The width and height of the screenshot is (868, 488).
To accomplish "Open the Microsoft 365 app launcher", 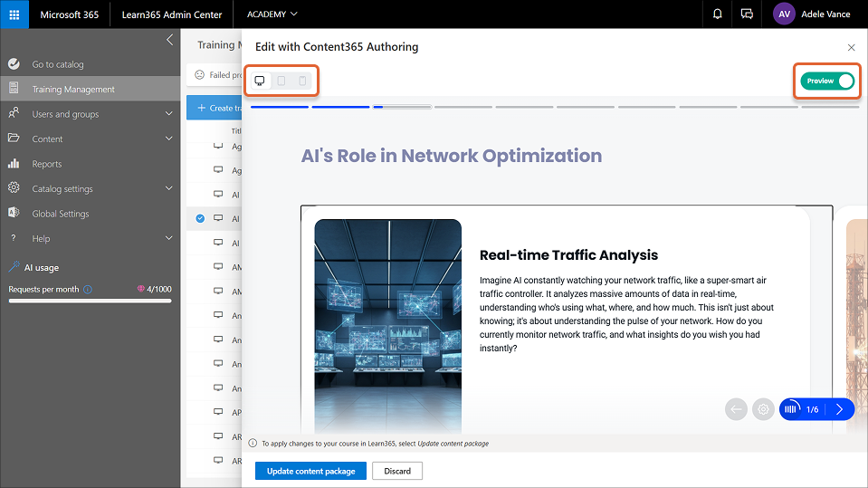I will click(x=14, y=14).
